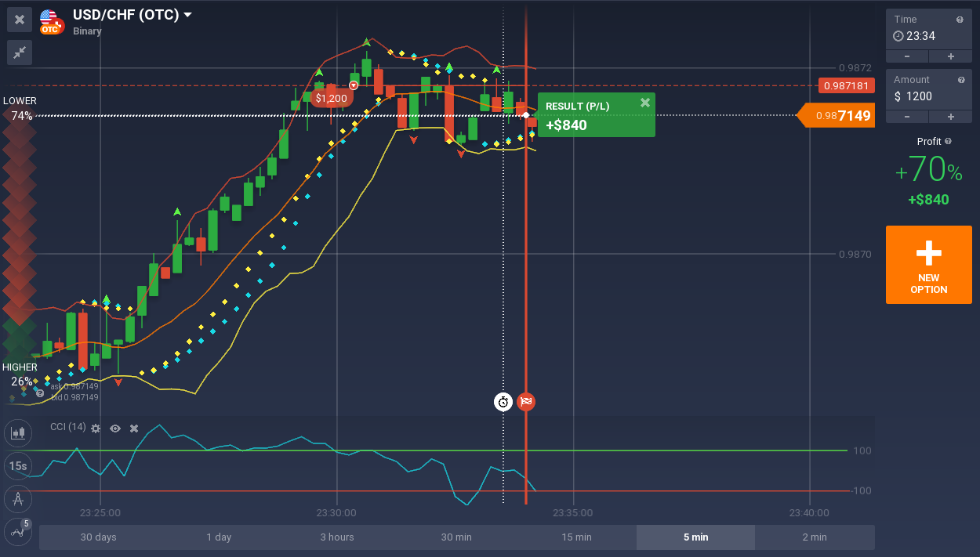Toggle CCI (14) indicator visibility eye
980x557 pixels.
tap(115, 428)
